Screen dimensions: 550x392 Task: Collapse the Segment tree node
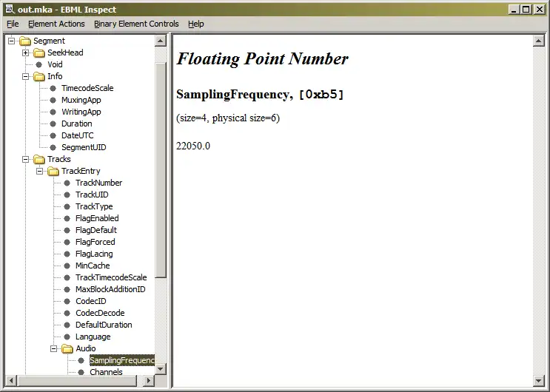12,41
